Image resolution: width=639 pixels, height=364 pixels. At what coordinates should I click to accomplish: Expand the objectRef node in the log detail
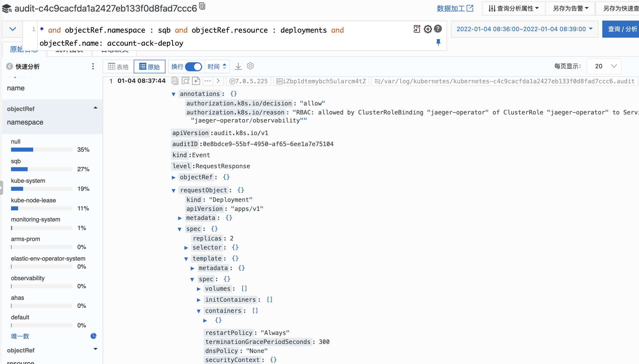click(x=173, y=177)
